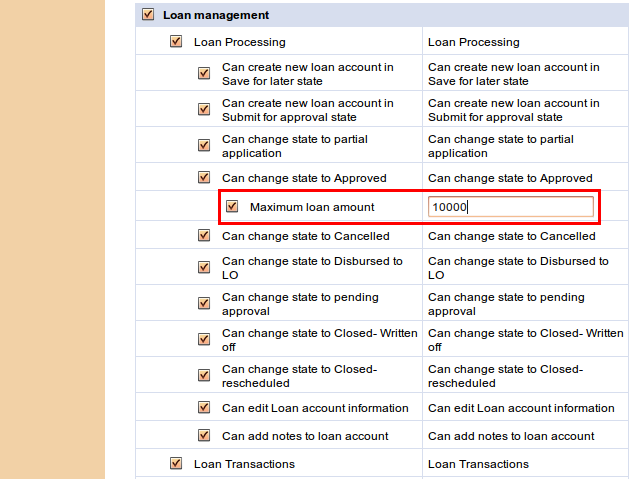The width and height of the screenshot is (636, 479).
Task: Disable 'Can add notes to loan account' checkbox
Action: [204, 436]
